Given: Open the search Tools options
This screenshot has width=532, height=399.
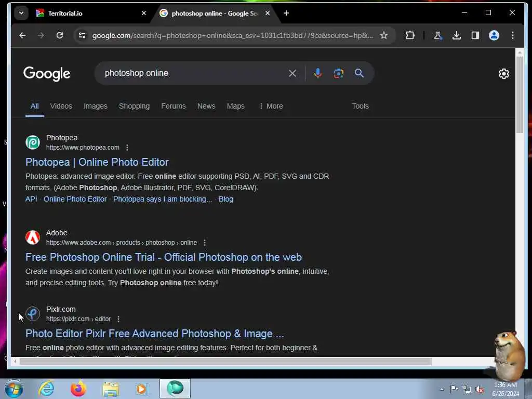Looking at the screenshot, I should point(360,106).
